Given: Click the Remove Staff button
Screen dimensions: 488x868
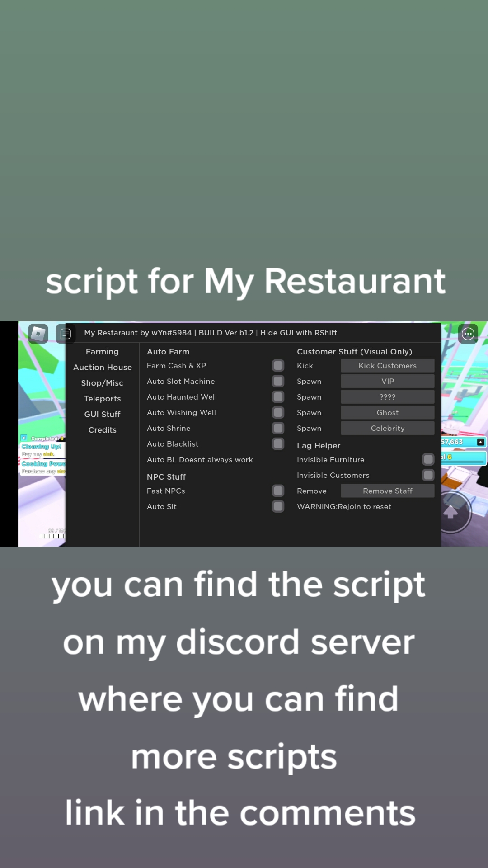Looking at the screenshot, I should (388, 491).
